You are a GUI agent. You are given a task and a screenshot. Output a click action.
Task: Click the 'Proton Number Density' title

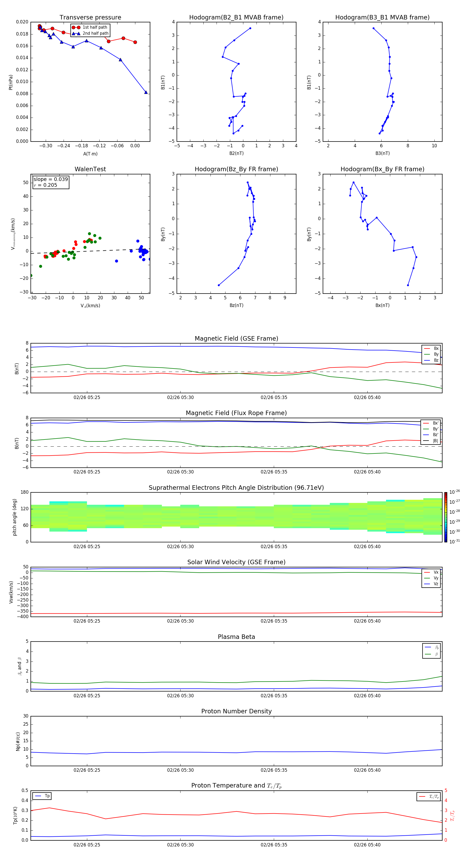coord(236,711)
